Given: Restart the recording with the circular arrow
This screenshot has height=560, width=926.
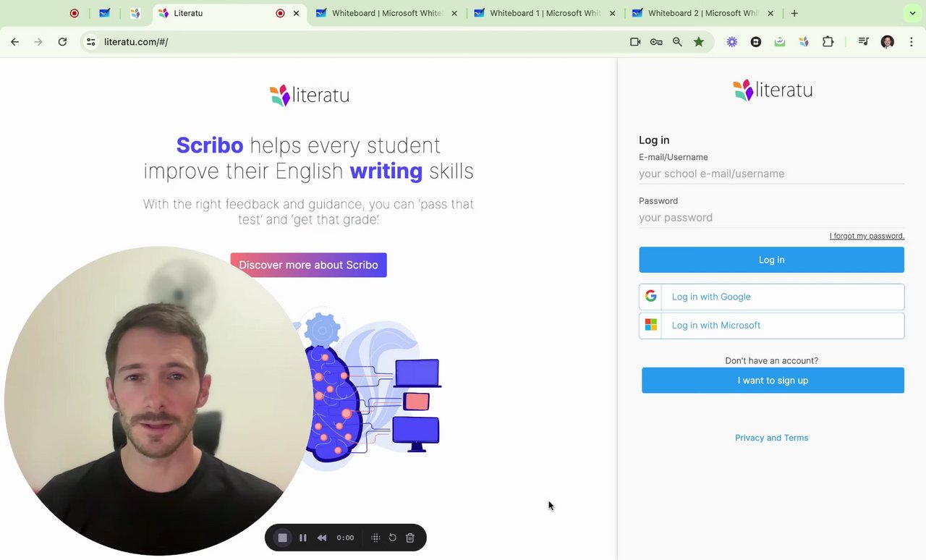Looking at the screenshot, I should coord(393,538).
